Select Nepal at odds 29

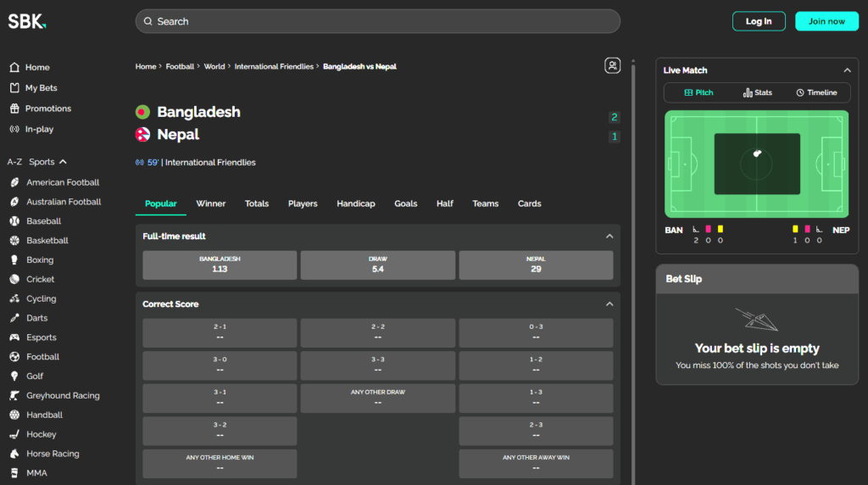[x=536, y=265]
